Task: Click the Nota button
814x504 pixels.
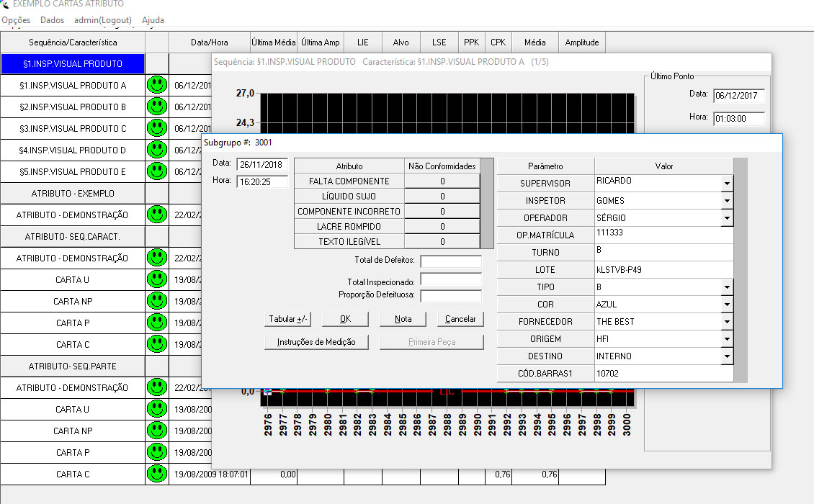Action: point(403,319)
